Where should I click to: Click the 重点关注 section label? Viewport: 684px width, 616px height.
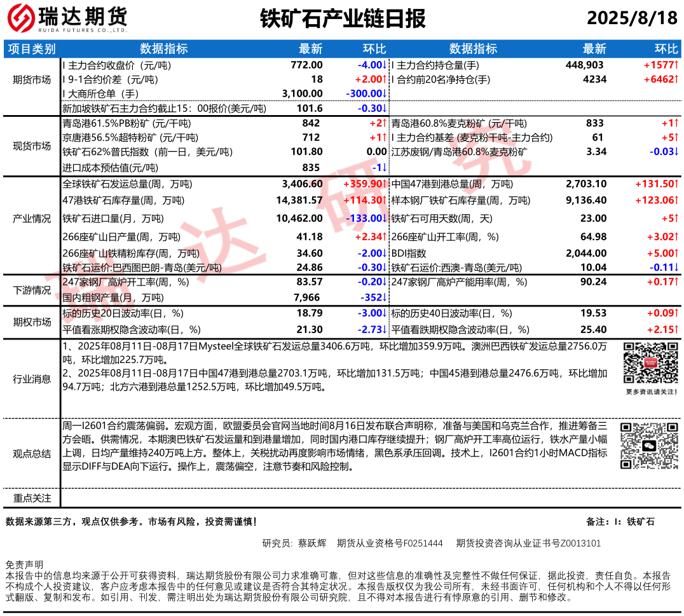tap(32, 498)
